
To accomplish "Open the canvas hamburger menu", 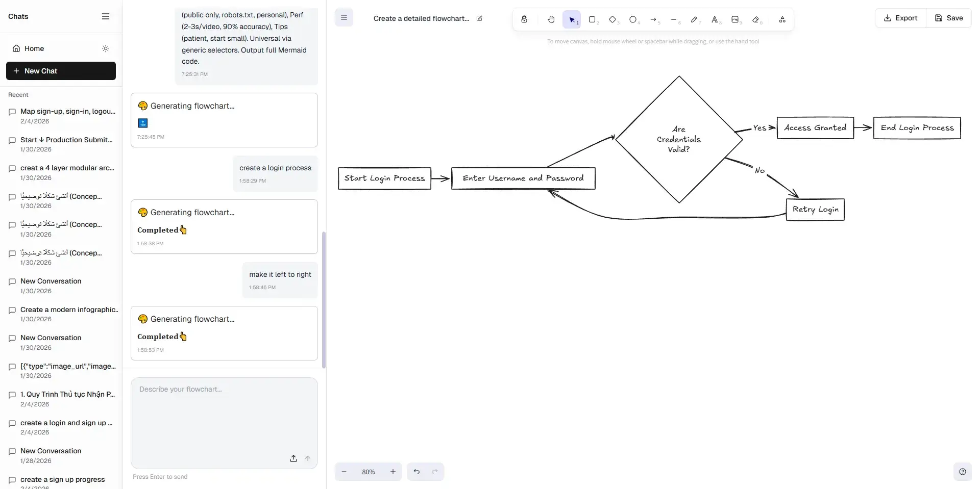I will pos(344,18).
